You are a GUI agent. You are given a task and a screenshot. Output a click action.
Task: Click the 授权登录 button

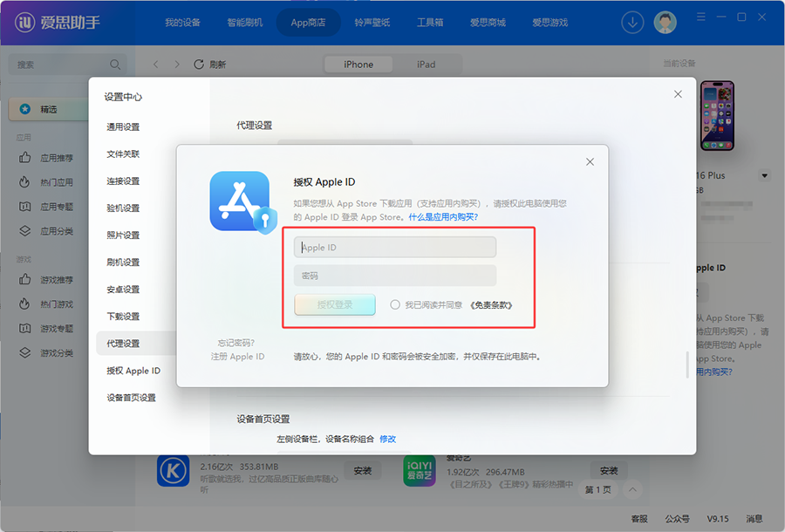[x=335, y=304]
